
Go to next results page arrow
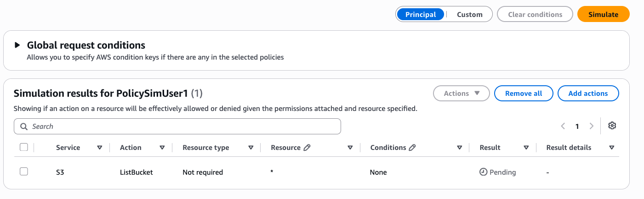coord(592,126)
